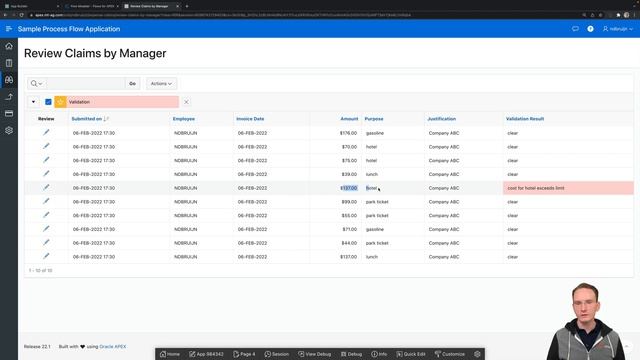The height and width of the screenshot is (360, 640).
Task: Switch to the second browser tab
Action: tap(92, 6)
